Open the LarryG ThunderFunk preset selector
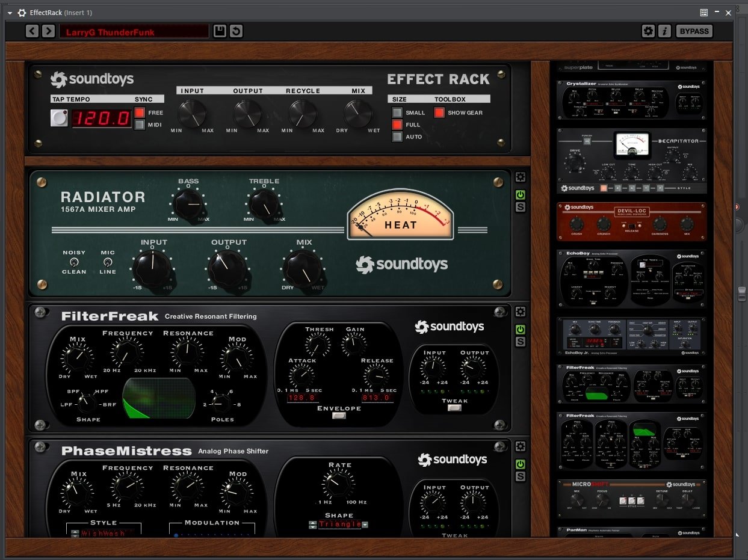 (134, 31)
